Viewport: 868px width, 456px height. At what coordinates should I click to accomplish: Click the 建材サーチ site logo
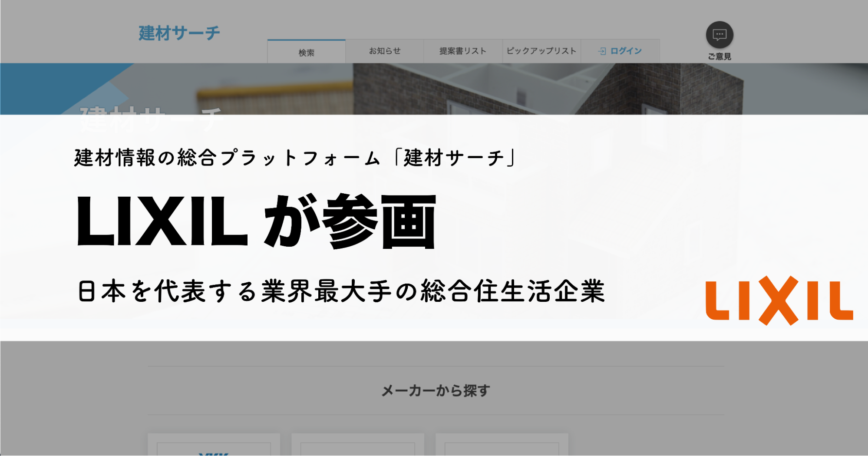(179, 33)
